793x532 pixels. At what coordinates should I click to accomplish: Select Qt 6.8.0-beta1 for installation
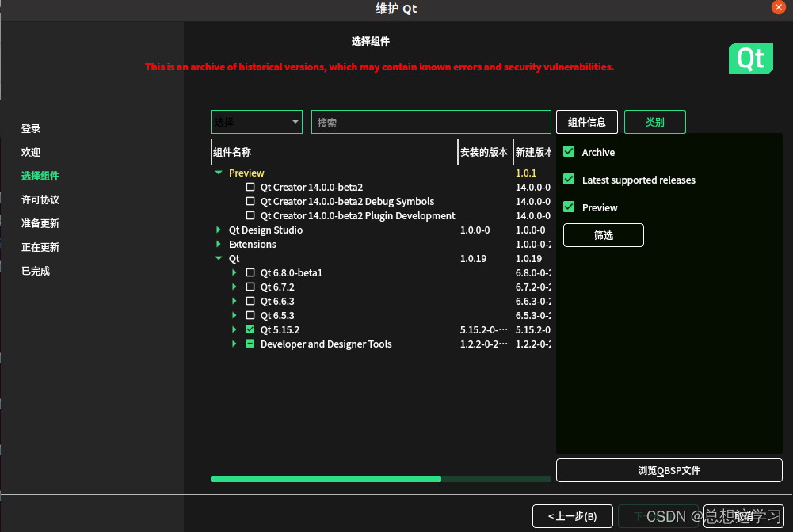(x=250, y=272)
